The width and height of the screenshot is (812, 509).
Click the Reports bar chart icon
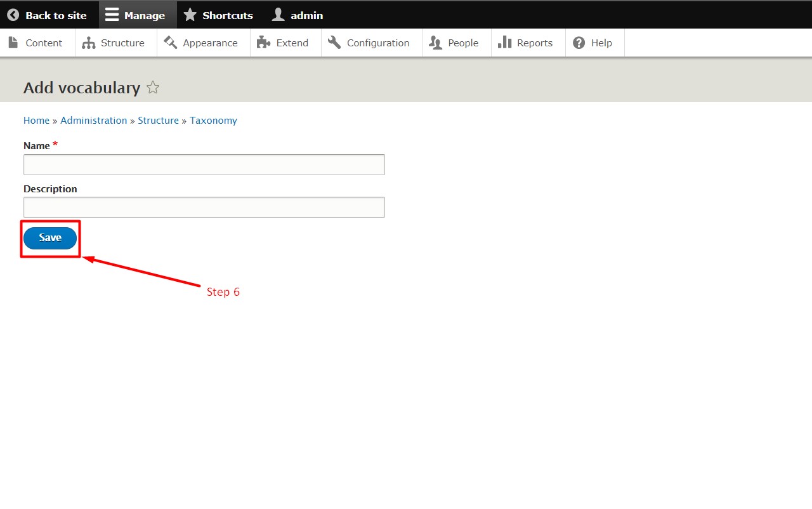tap(504, 43)
